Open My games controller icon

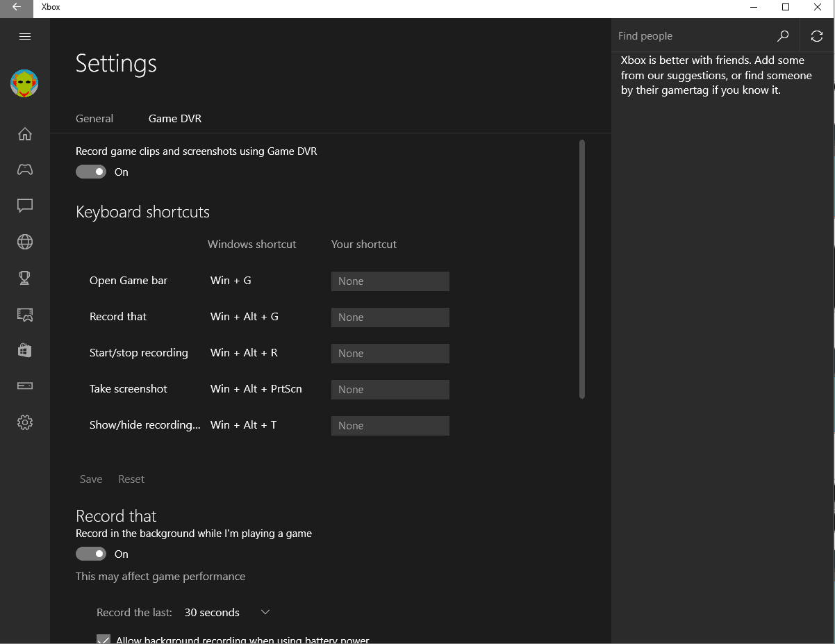coord(25,170)
